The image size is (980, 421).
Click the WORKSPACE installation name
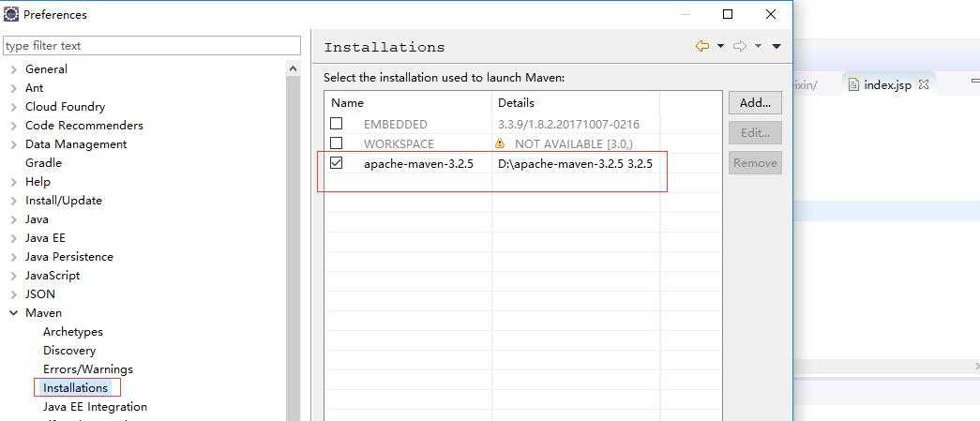coord(399,143)
